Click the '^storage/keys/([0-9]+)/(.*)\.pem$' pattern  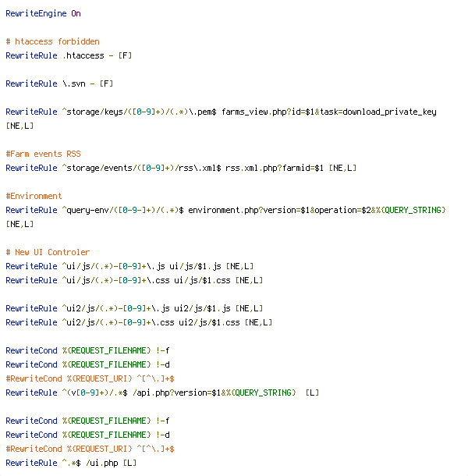[140, 112]
